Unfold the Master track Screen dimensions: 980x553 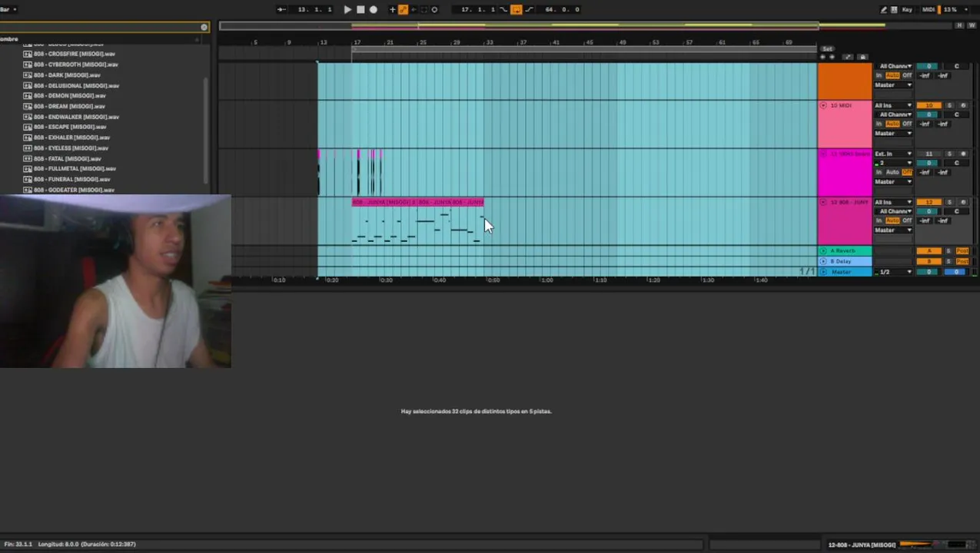(823, 272)
